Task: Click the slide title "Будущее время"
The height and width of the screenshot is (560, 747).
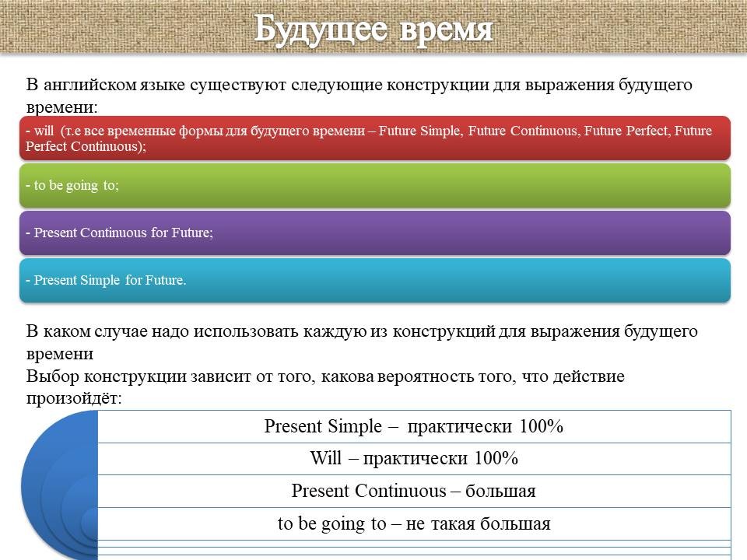Action: click(x=373, y=29)
